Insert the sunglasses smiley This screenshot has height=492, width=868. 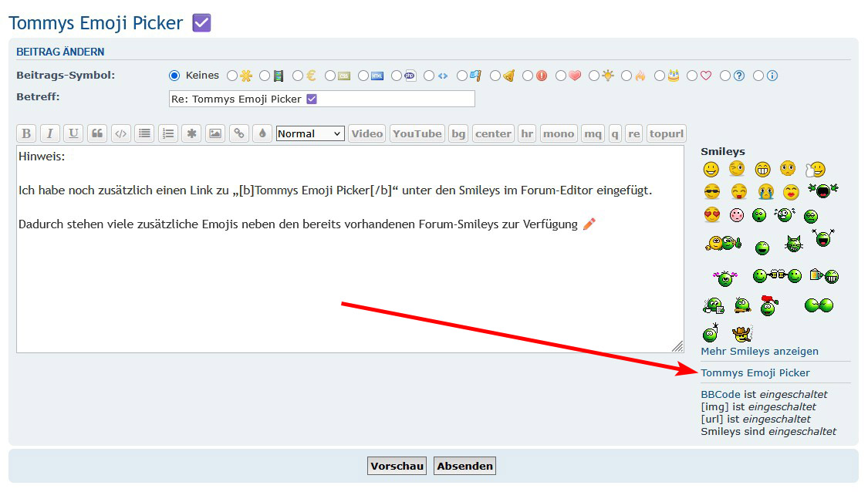coord(711,192)
